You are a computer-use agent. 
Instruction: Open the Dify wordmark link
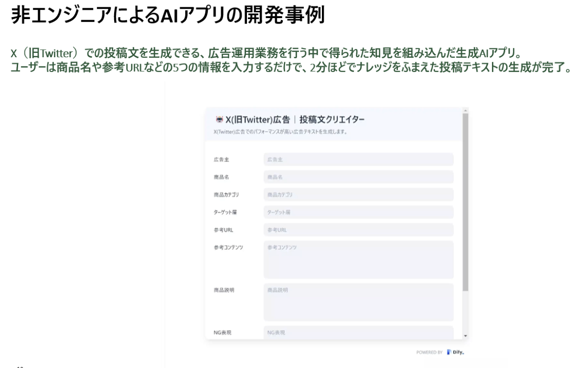(459, 352)
